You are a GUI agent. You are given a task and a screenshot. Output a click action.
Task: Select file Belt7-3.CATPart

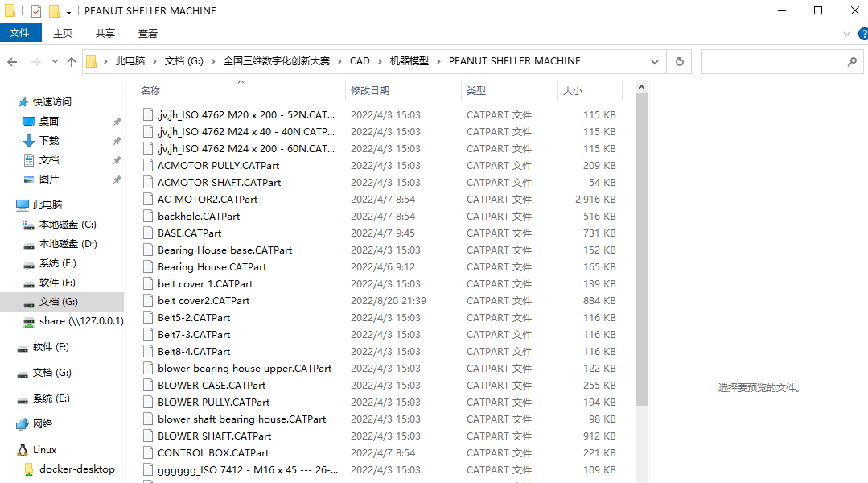coord(194,335)
